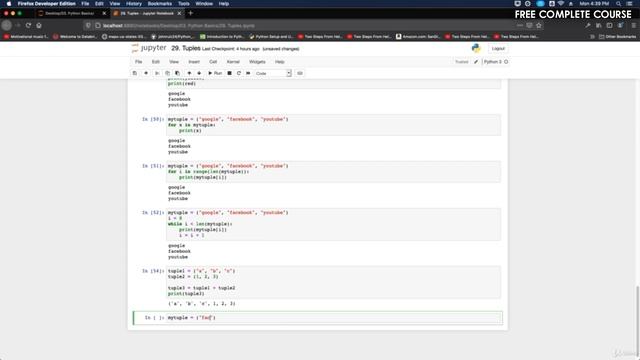The image size is (640, 360).
Task: Select the In [54] tuple1 tuple2 cell
Action: (x=333, y=282)
